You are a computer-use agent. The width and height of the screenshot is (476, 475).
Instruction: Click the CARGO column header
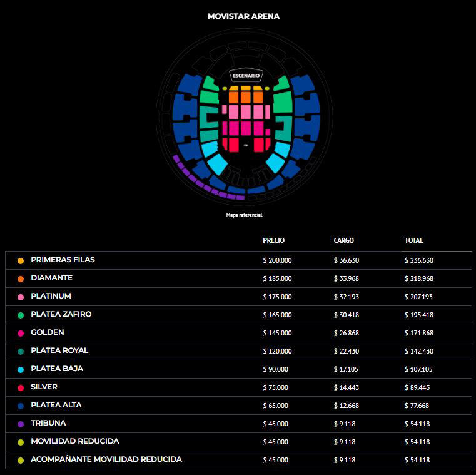(x=343, y=240)
